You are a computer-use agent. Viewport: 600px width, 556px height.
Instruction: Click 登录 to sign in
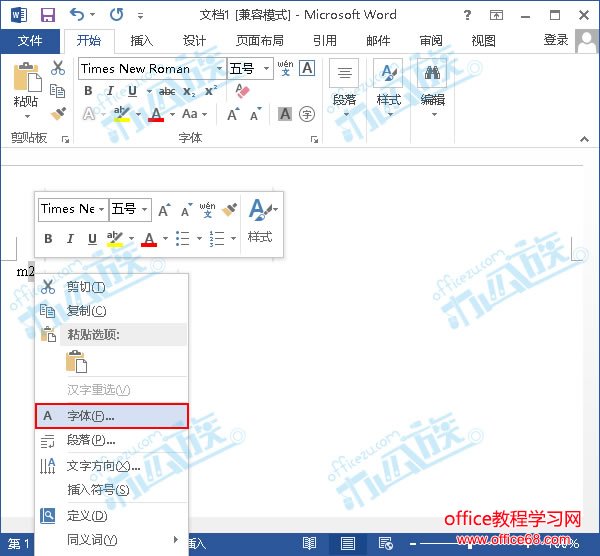pyautogui.click(x=556, y=40)
